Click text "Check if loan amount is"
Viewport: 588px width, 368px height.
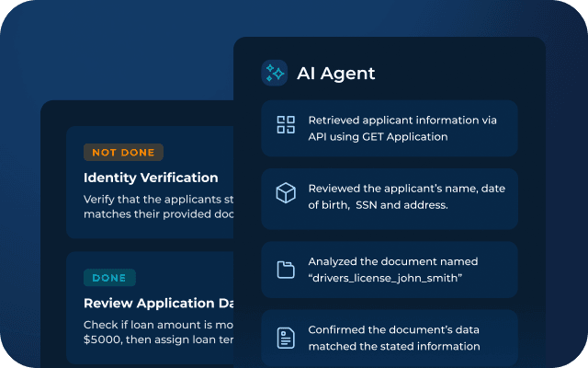point(148,325)
